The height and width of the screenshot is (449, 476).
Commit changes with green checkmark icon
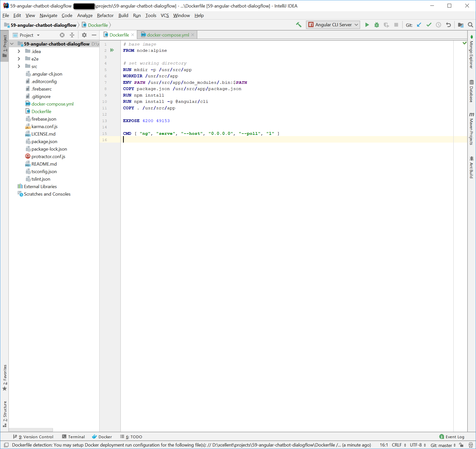429,25
